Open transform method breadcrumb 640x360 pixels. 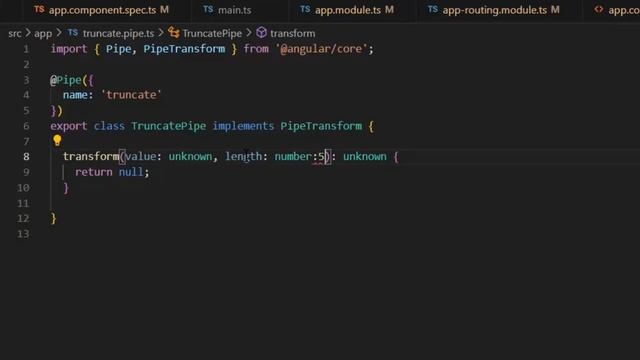pos(292,33)
